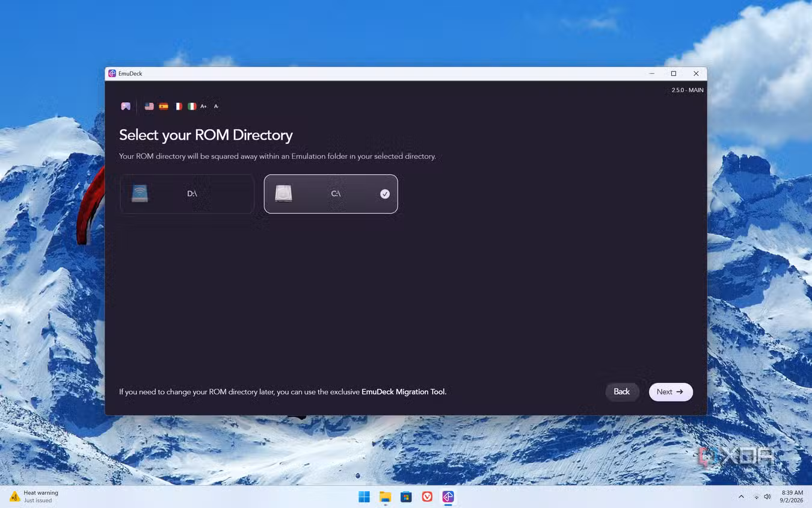812x508 pixels.
Task: Select the C:\ drive card
Action: tap(331, 194)
